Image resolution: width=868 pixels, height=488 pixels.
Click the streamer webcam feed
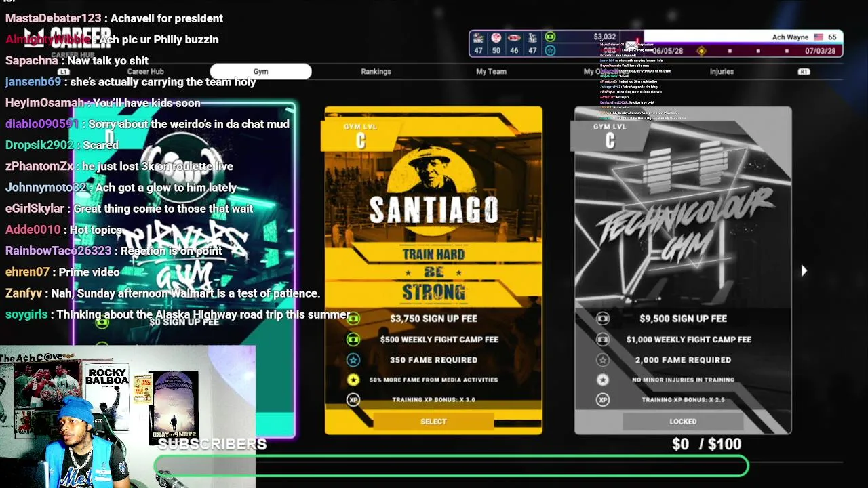pyautogui.click(x=127, y=416)
